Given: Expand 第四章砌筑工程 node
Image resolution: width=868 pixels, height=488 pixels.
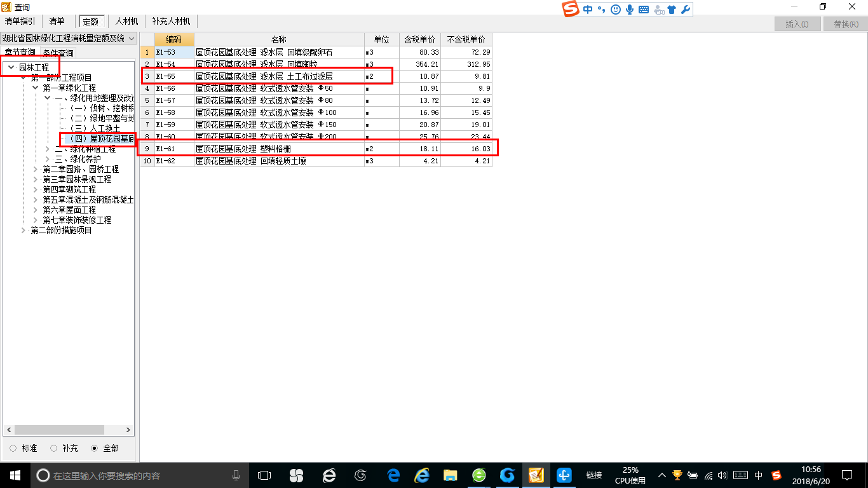Looking at the screenshot, I should [35, 189].
